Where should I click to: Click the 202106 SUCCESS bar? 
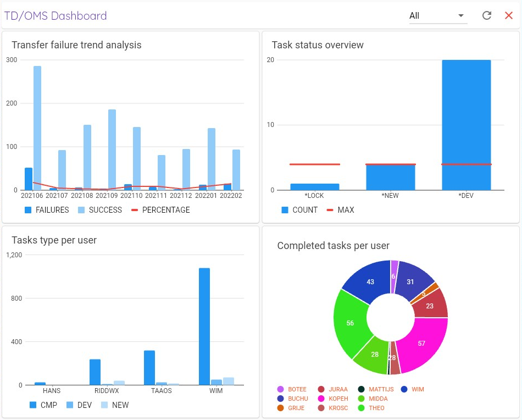[x=37, y=128]
